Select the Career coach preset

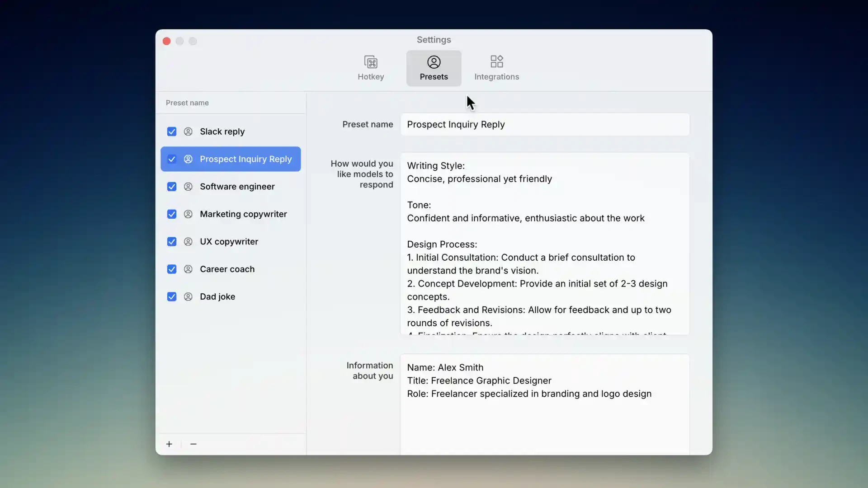click(x=227, y=269)
